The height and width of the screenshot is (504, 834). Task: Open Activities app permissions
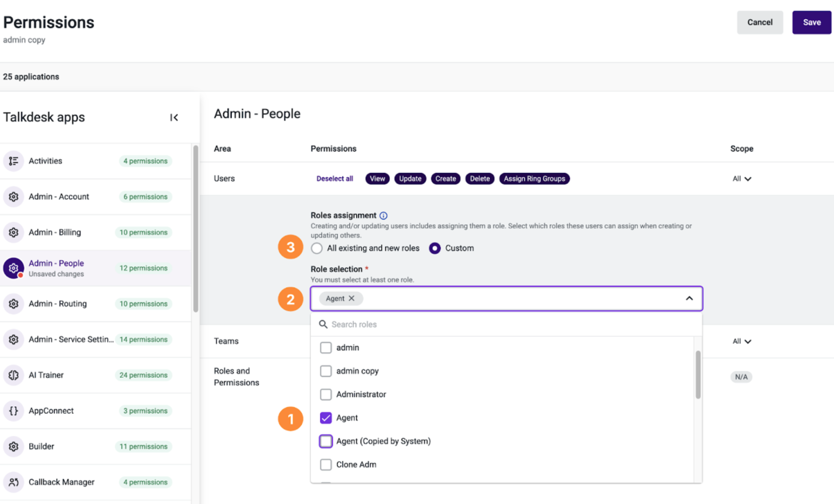[96, 161]
